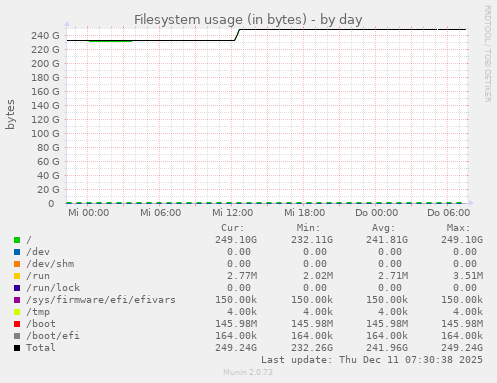Click the '220 G' y-axis label

click(x=45, y=49)
